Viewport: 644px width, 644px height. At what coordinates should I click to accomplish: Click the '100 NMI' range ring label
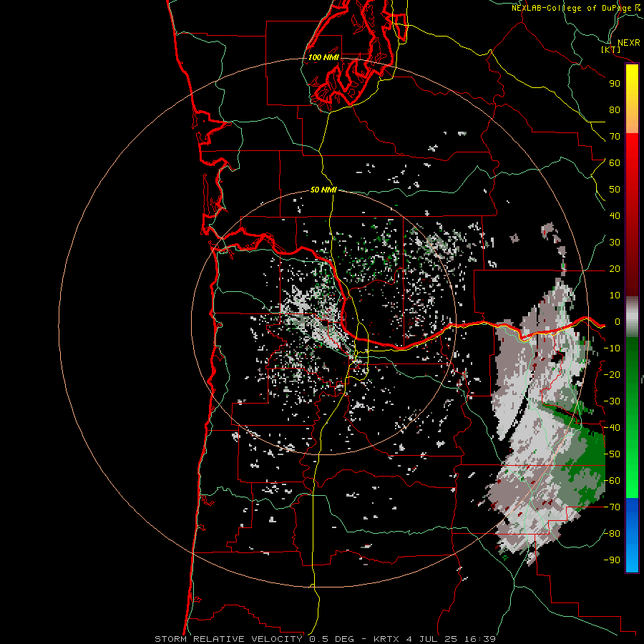(323, 57)
